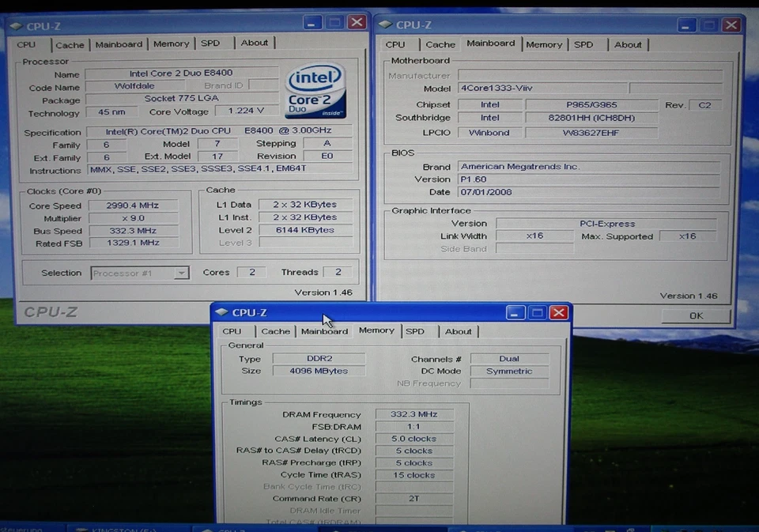Click the DRAM Frequency field showing 332.3 MHz

[413, 413]
